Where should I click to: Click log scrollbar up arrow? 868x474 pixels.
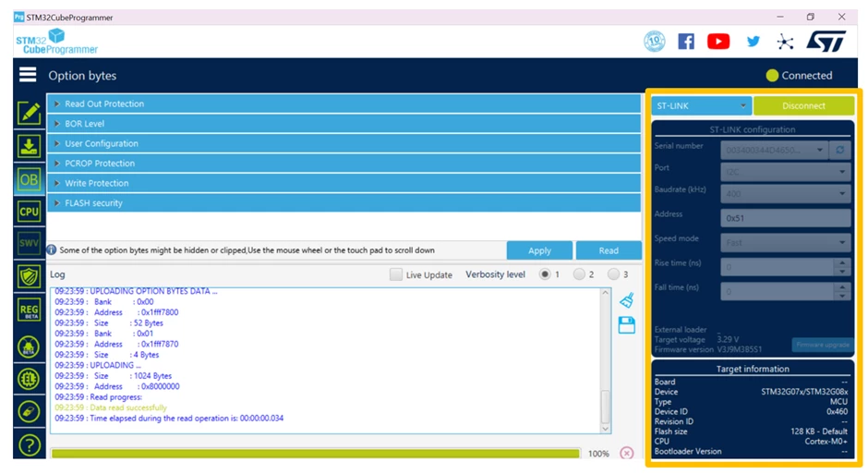point(605,292)
